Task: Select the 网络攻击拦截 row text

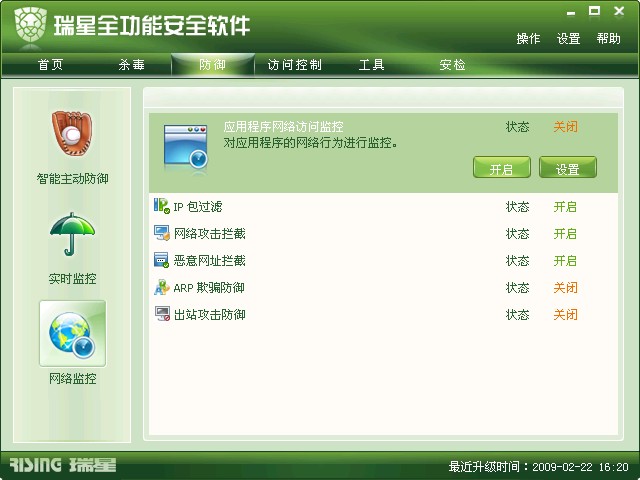Action: (209, 234)
